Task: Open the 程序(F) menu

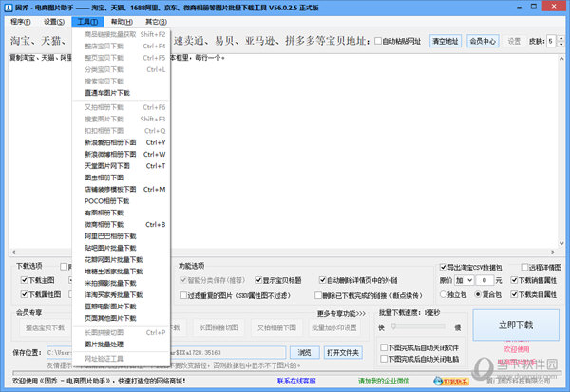Action: (x=20, y=22)
